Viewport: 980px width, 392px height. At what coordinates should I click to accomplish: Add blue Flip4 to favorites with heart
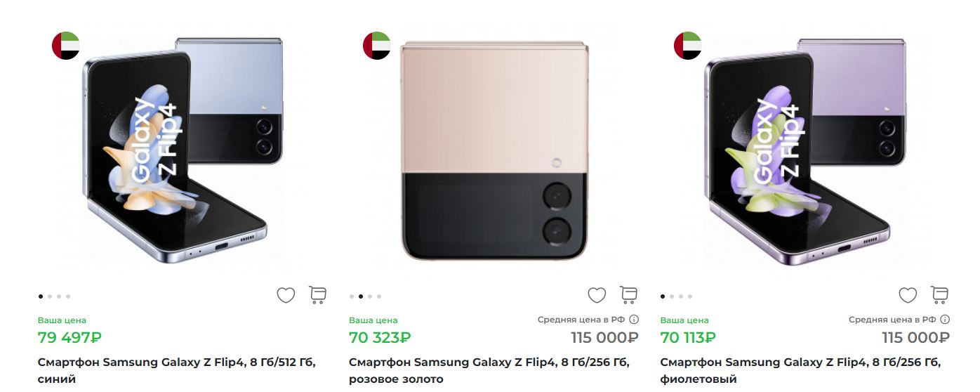click(x=286, y=296)
